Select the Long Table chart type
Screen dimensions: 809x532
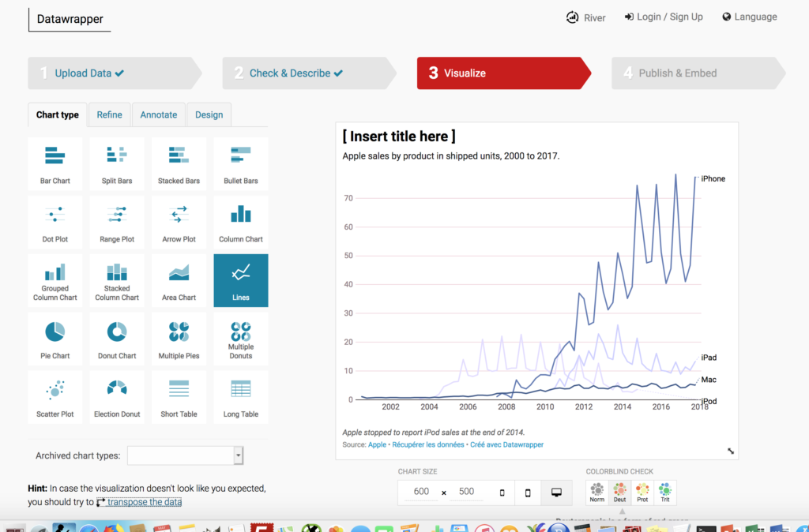click(240, 396)
